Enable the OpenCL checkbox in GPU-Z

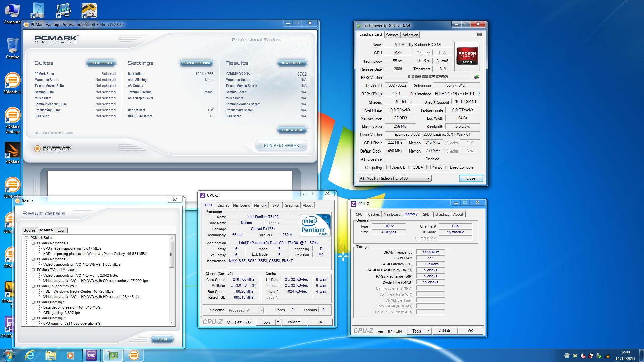coord(388,167)
